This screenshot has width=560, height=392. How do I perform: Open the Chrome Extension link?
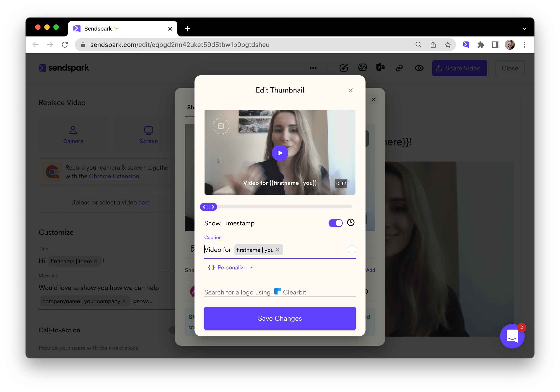pos(114,176)
